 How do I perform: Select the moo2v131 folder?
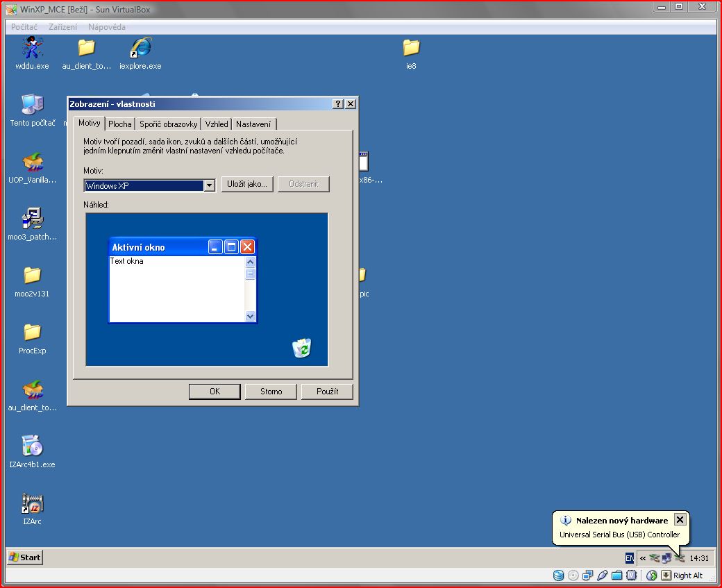[32, 281]
